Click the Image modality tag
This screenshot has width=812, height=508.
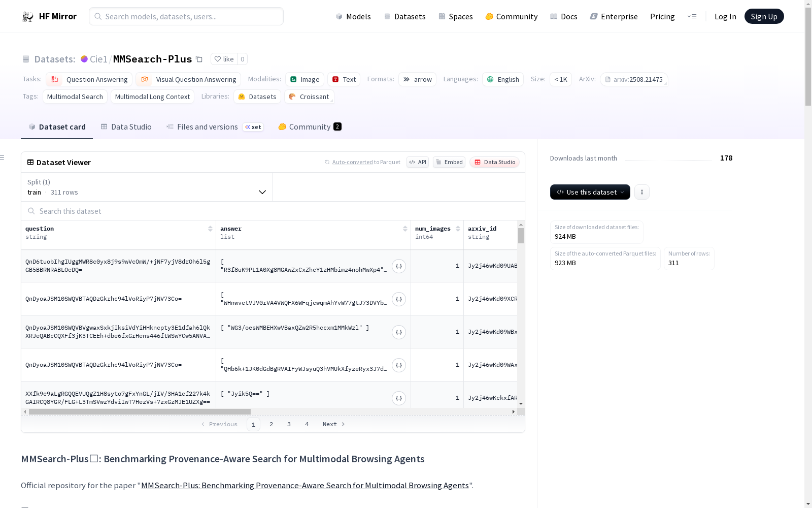click(x=304, y=79)
